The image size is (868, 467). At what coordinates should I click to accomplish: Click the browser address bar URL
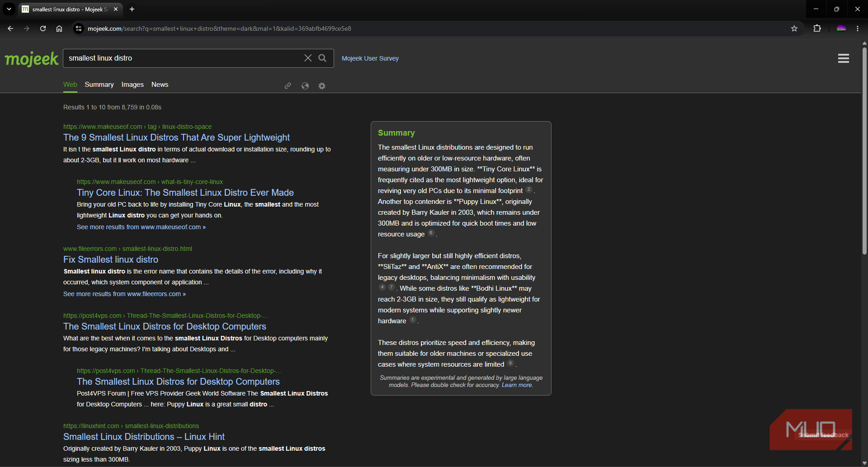click(219, 28)
